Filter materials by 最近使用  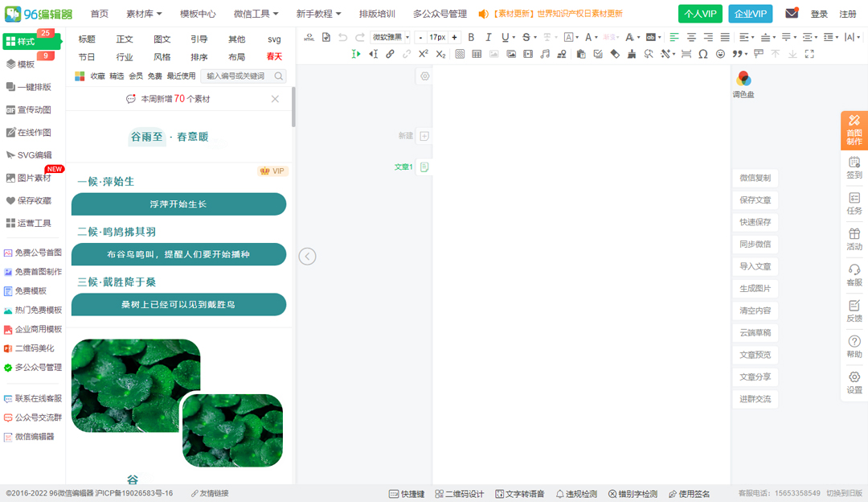point(181,76)
